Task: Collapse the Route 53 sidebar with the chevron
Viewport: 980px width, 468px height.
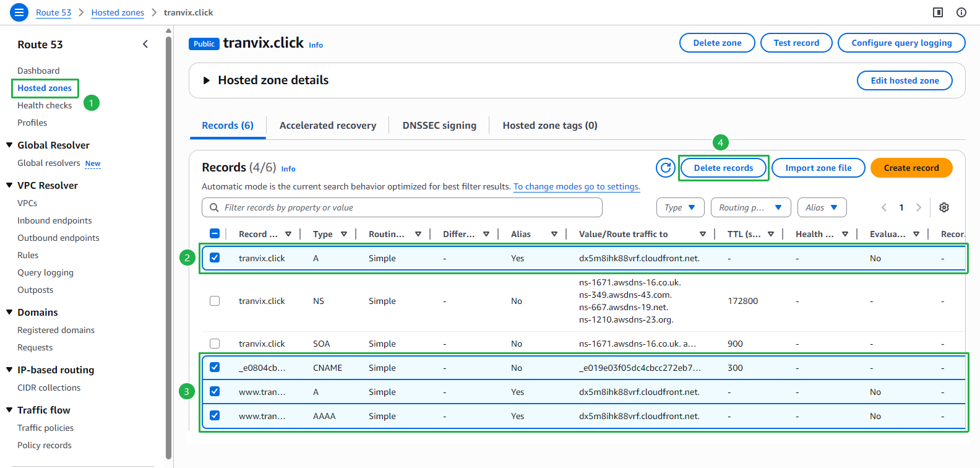Action: [x=145, y=44]
